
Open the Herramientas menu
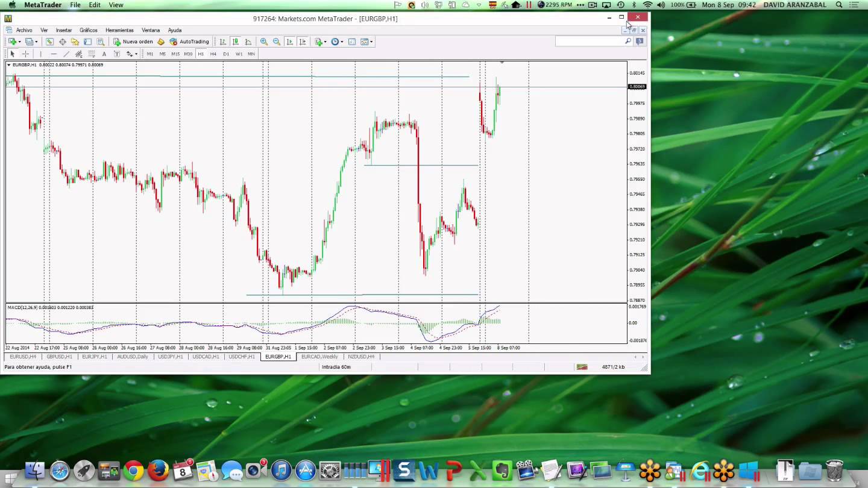119,30
